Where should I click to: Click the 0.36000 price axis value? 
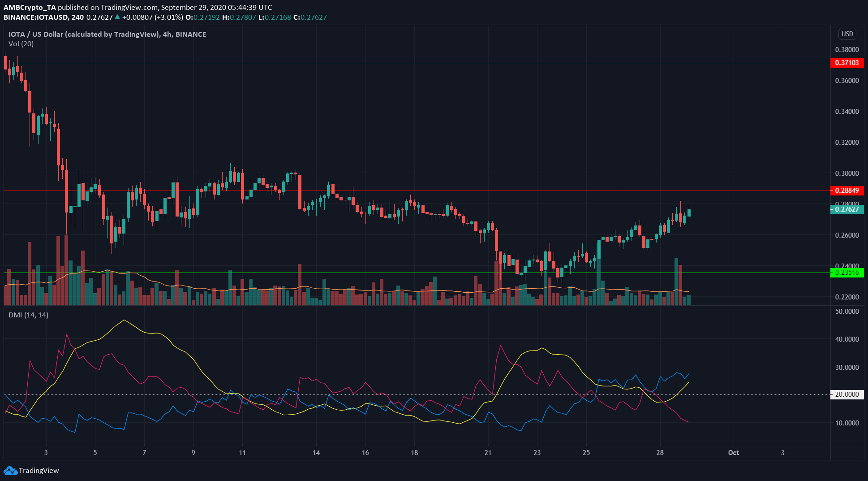[847, 80]
